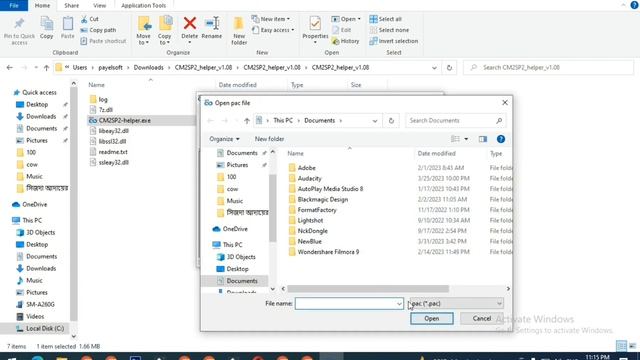Click the Open button

[432, 319]
